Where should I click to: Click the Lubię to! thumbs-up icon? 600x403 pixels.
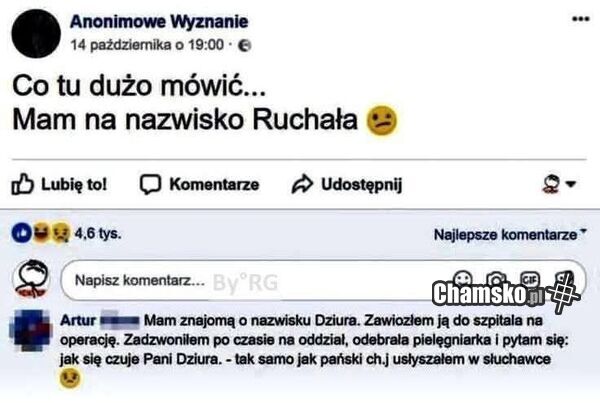(22, 184)
